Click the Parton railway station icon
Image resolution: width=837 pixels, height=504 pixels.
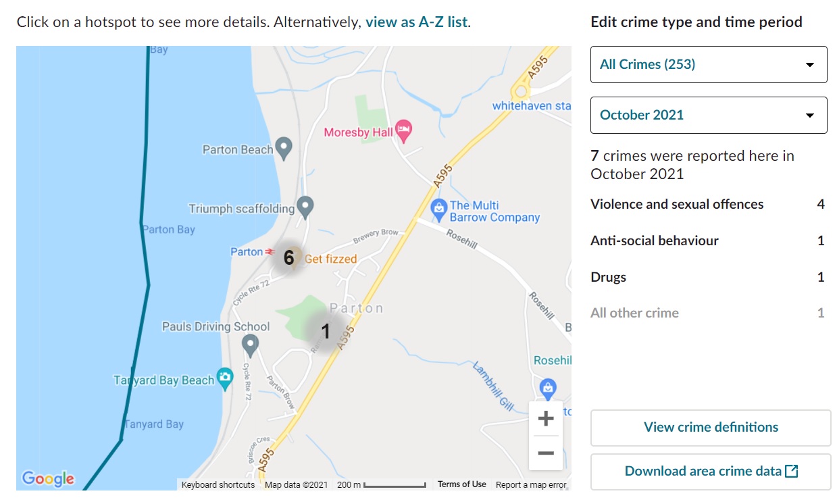pyautogui.click(x=270, y=252)
